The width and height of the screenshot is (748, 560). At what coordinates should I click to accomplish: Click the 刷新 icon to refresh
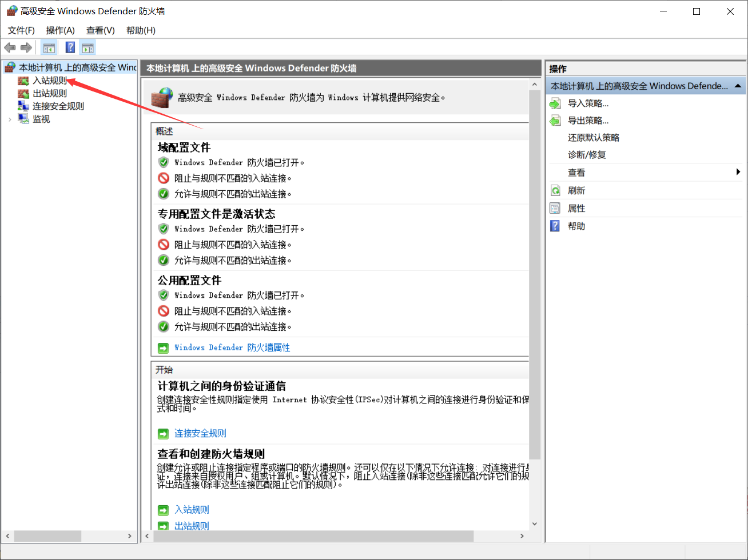coord(555,190)
